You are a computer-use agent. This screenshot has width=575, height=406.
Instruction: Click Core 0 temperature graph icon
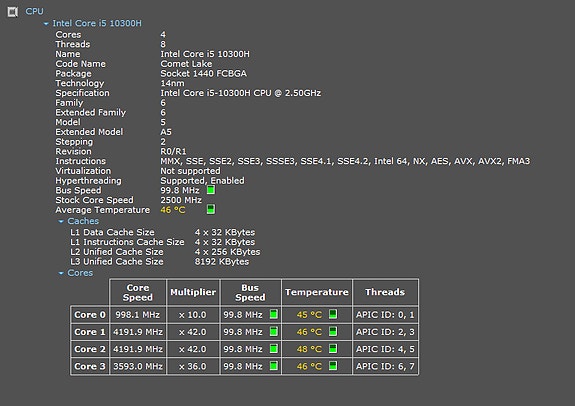click(x=333, y=314)
